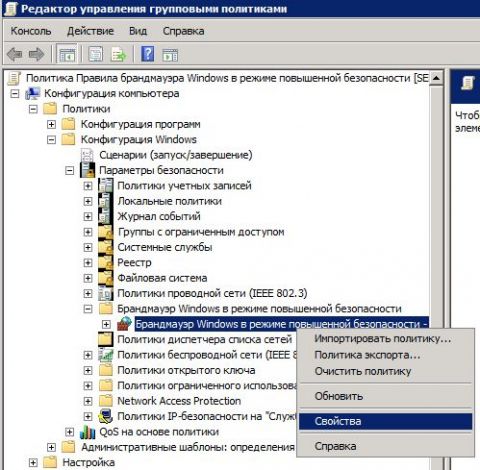
Task: Select Политики открытого ключа tree item
Action: coord(186,370)
